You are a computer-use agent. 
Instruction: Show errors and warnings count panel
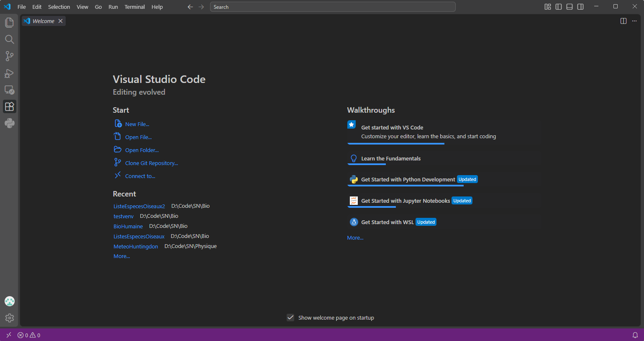29,335
